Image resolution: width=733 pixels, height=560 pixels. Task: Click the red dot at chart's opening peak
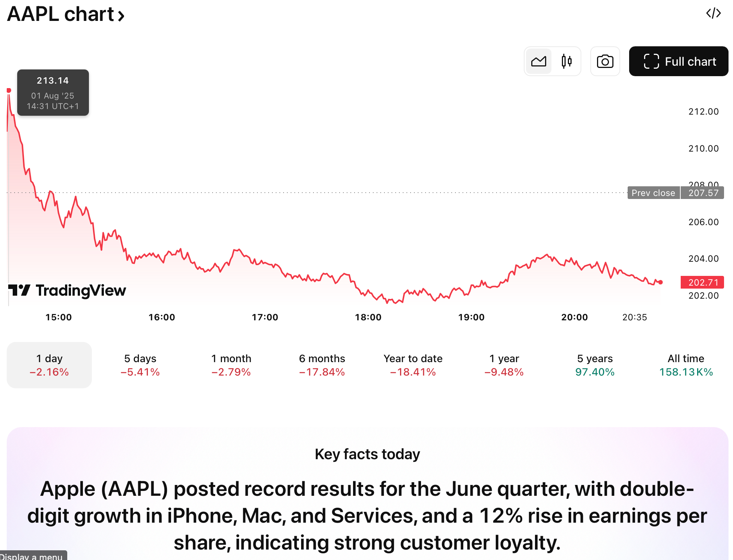pyautogui.click(x=9, y=90)
